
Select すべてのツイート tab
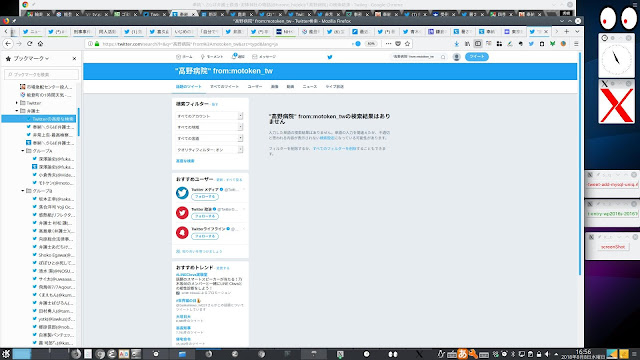(x=224, y=87)
